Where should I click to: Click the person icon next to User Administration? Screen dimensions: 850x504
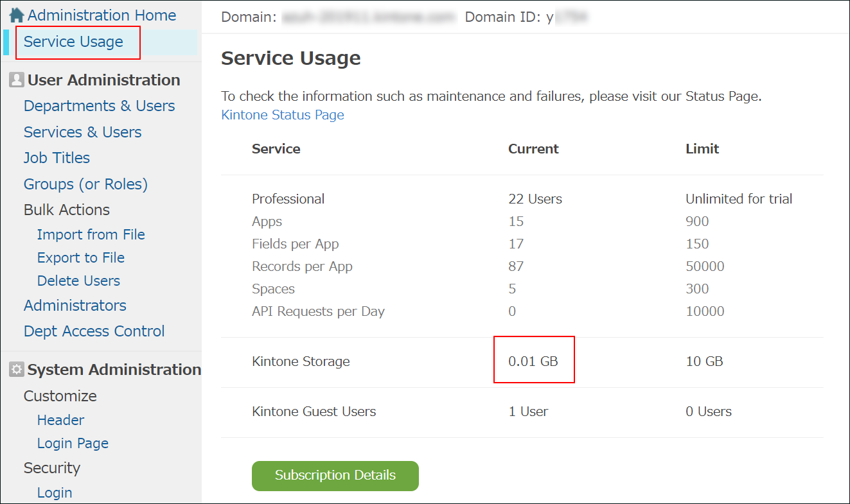pyautogui.click(x=16, y=79)
